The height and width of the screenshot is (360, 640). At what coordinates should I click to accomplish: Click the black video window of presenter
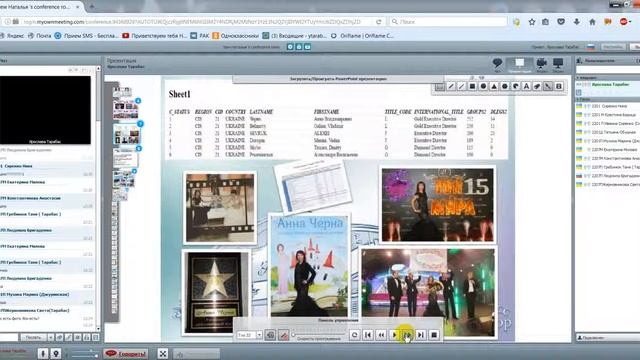point(45,110)
